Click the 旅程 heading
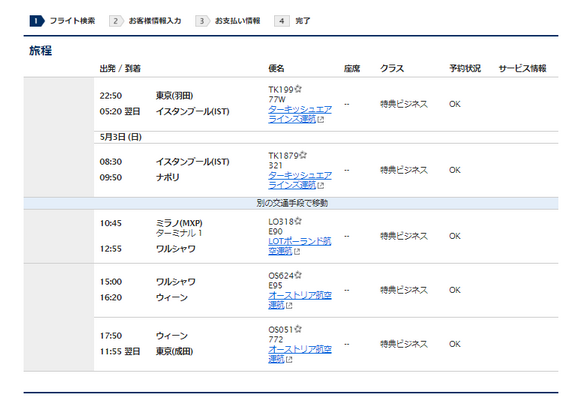The image size is (578, 396). click(x=41, y=51)
